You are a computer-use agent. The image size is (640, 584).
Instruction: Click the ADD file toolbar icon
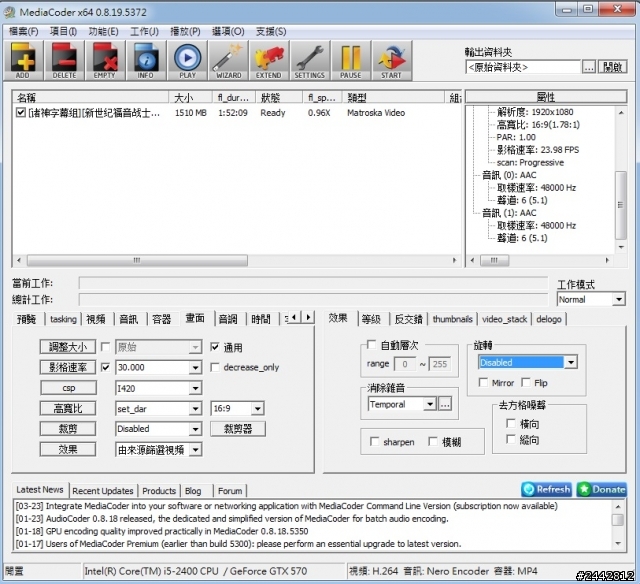click(23, 60)
